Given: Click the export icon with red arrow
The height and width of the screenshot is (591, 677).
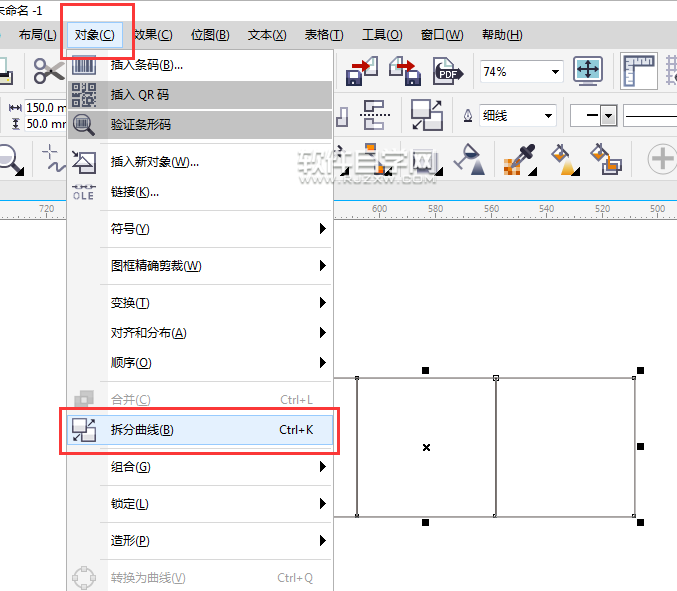Looking at the screenshot, I should [405, 71].
